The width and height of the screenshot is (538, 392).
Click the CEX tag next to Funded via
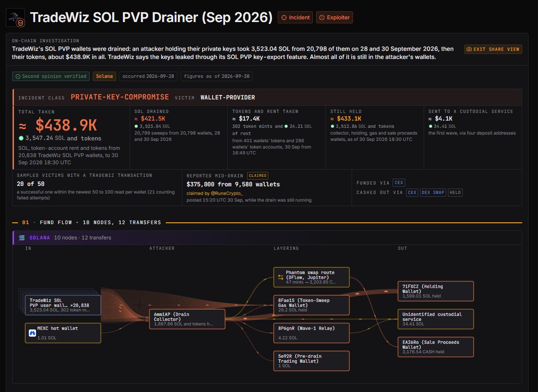[399, 183]
